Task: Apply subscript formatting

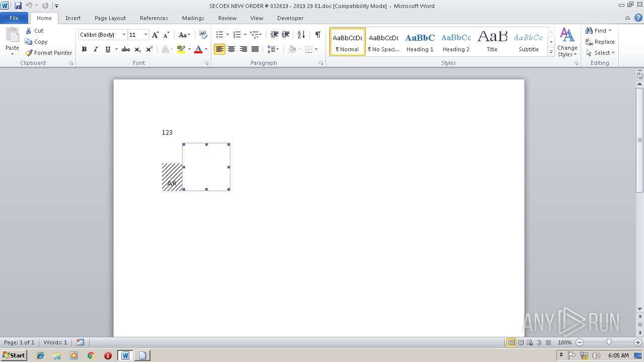Action: [138, 49]
